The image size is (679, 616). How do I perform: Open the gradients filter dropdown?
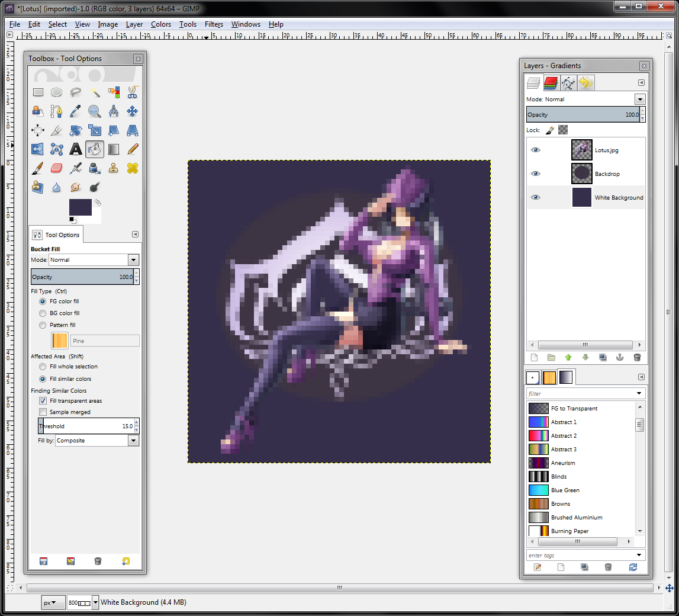639,393
